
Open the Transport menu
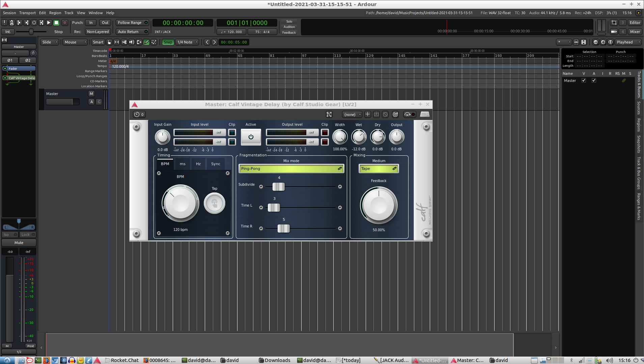click(x=27, y=13)
